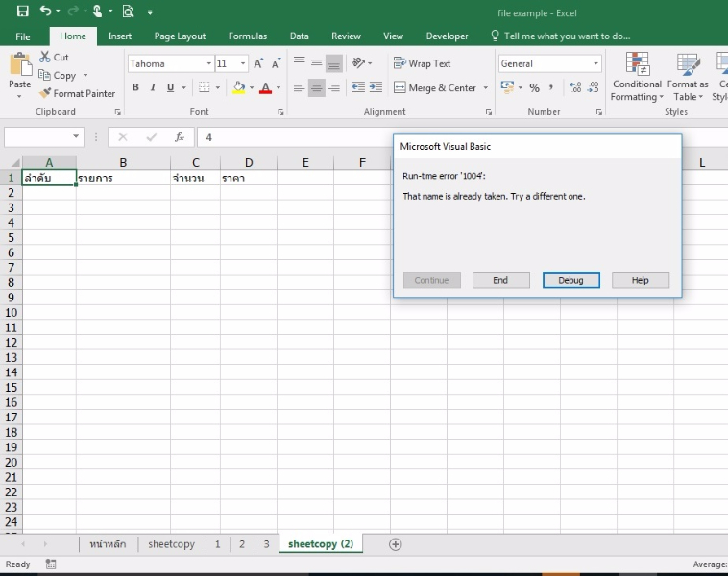The width and height of the screenshot is (728, 576).
Task: Open the General number format dropdown
Action: (595, 63)
